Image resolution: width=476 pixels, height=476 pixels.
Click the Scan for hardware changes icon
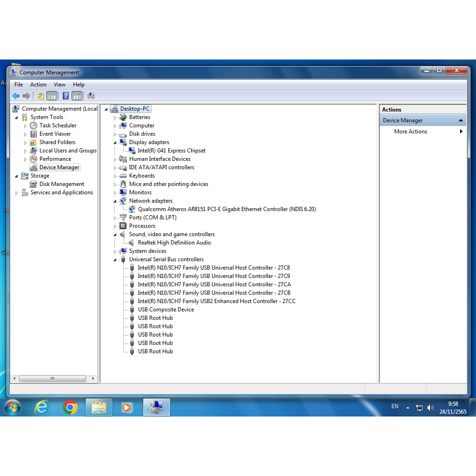tap(91, 96)
